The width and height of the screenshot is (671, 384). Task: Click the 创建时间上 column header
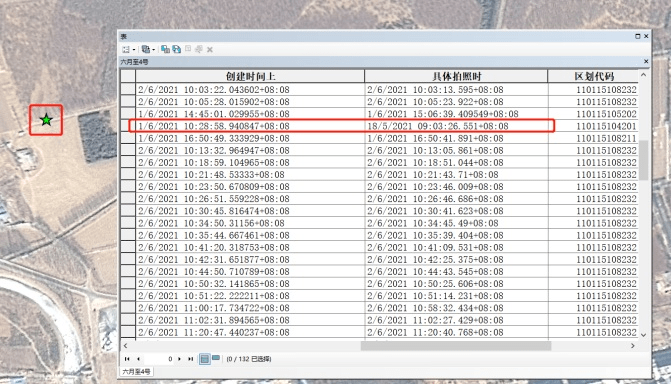(250, 76)
